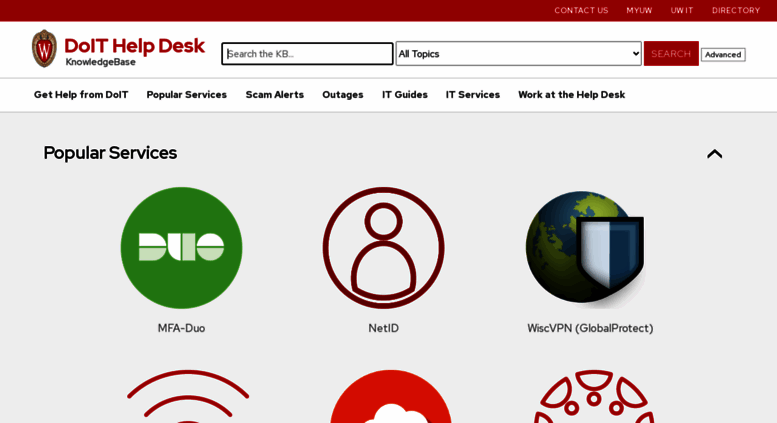The image size is (777, 423).
Task: Click the MFA-Duo label
Action: 181,328
